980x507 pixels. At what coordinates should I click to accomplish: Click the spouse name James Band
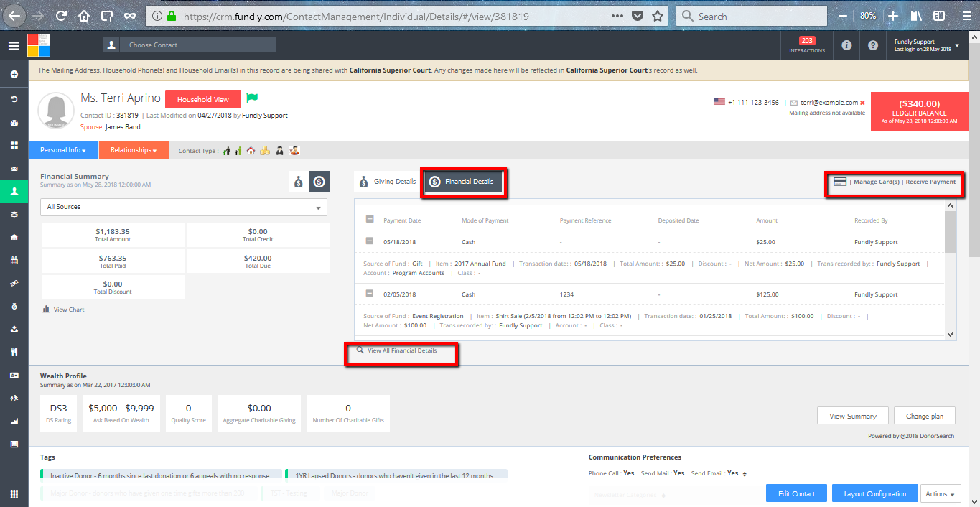122,127
